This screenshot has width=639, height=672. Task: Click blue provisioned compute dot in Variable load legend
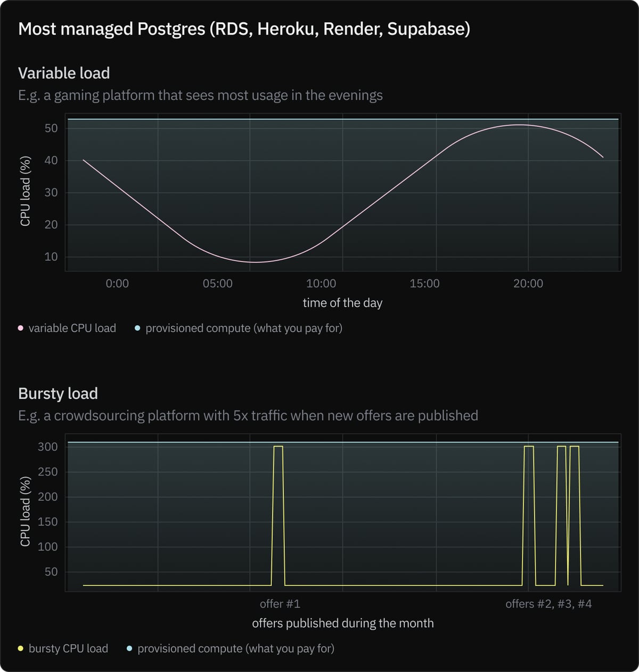click(137, 329)
